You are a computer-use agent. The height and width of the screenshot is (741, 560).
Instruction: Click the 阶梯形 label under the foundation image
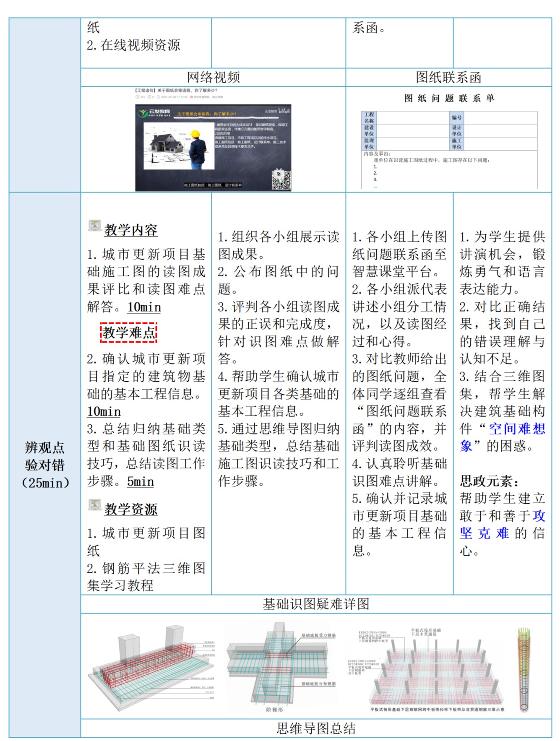(274, 710)
